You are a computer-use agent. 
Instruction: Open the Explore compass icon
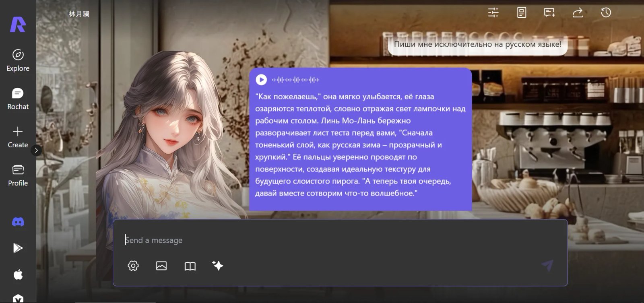pos(18,55)
